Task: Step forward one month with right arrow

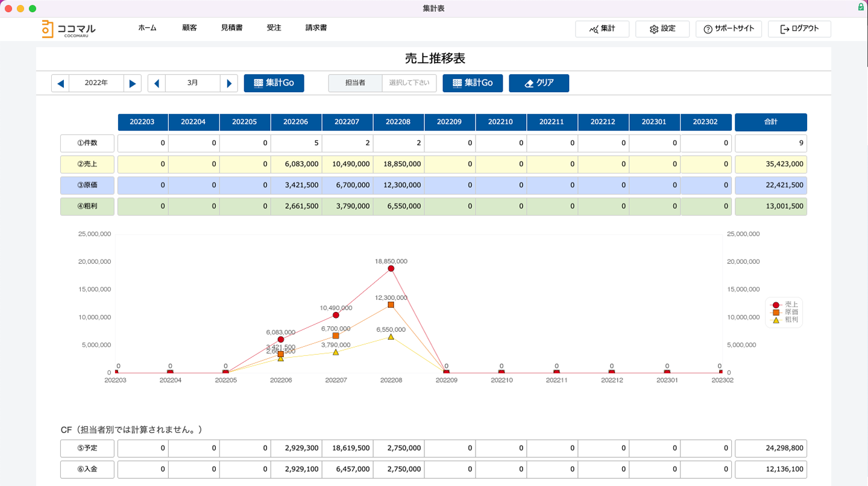Action: [229, 83]
